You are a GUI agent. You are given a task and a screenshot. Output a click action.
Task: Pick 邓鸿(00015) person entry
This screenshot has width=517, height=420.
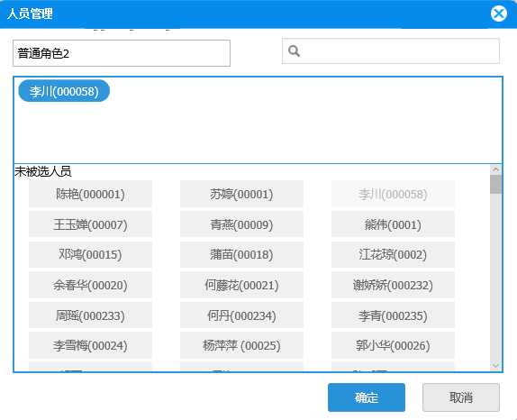click(90, 254)
